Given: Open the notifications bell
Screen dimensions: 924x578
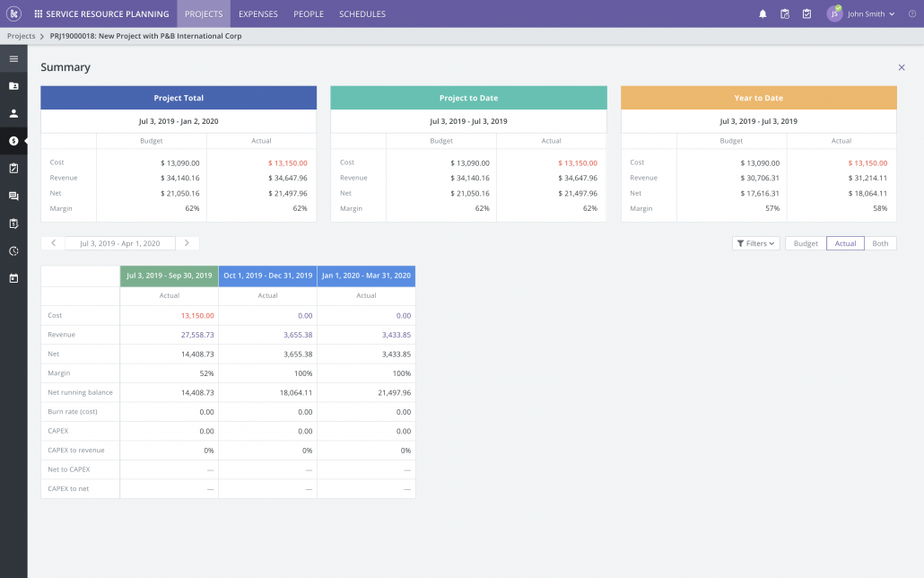Looking at the screenshot, I should 763,13.
